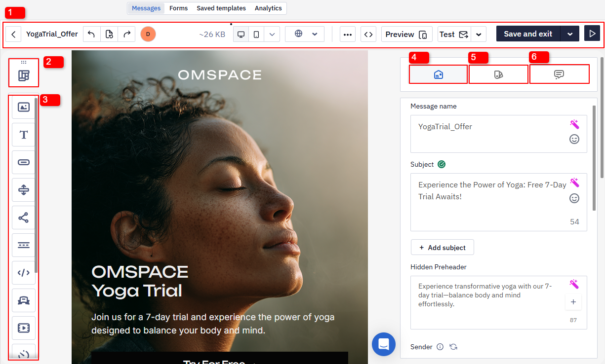The width and height of the screenshot is (605, 364).
Task: Open the appearance styles panel tab
Action: click(498, 74)
